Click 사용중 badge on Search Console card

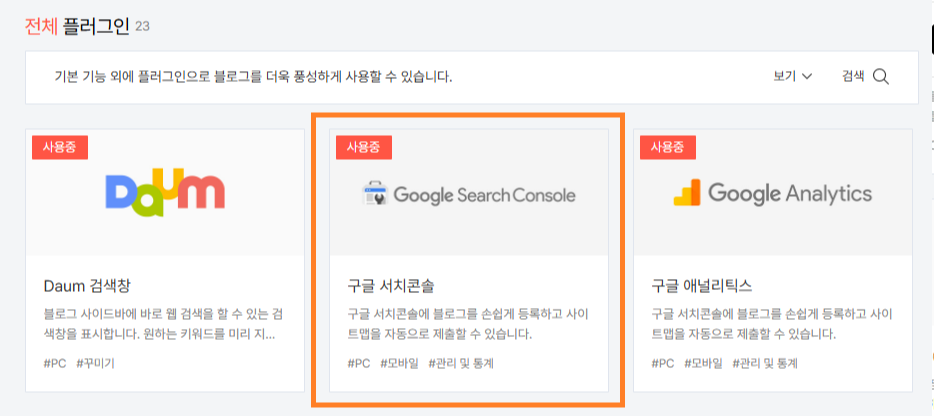tap(363, 147)
